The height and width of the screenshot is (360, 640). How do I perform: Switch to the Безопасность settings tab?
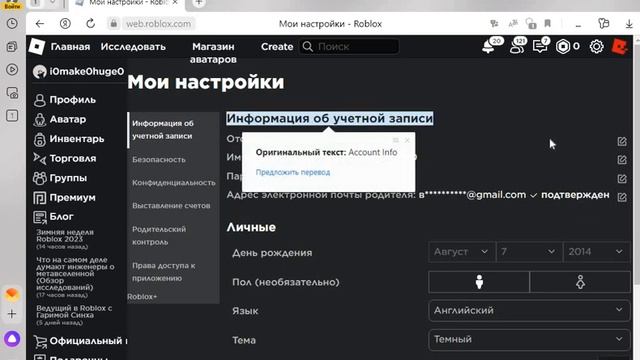click(159, 160)
